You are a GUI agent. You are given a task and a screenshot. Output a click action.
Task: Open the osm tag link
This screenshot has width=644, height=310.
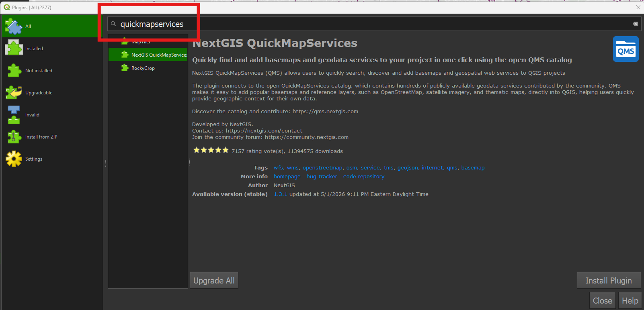click(351, 168)
